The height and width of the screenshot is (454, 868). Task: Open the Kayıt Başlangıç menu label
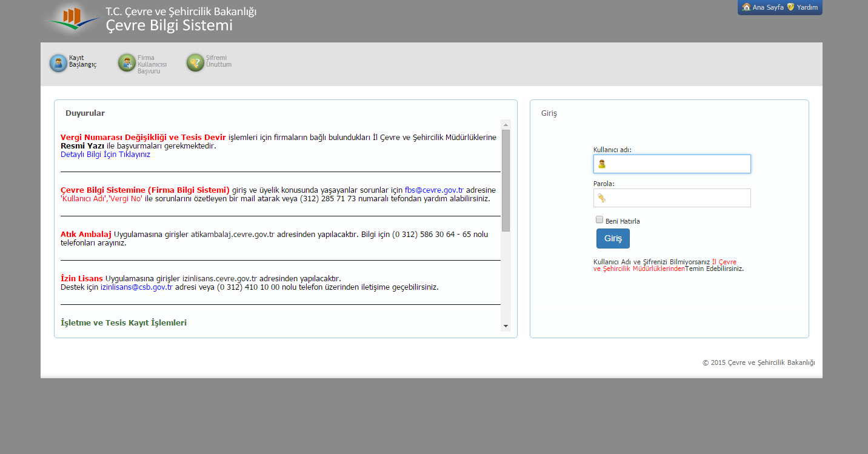(x=82, y=61)
